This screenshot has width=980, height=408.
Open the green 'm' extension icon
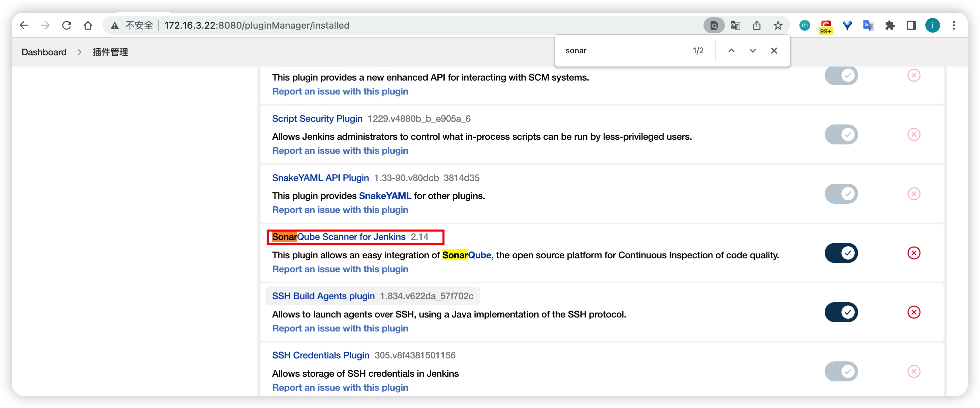coord(804,26)
